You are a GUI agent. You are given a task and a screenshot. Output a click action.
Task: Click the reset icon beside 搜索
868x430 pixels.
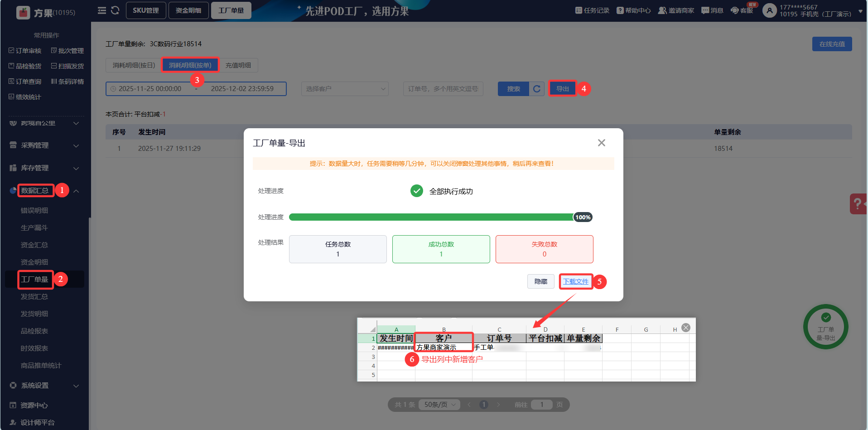pyautogui.click(x=537, y=89)
